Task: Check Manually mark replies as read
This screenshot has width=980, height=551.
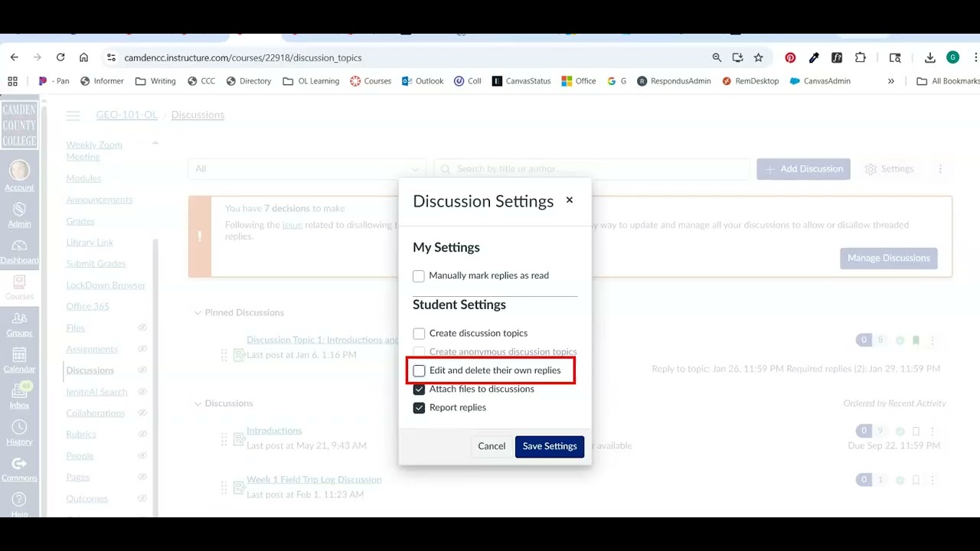Action: click(x=419, y=275)
